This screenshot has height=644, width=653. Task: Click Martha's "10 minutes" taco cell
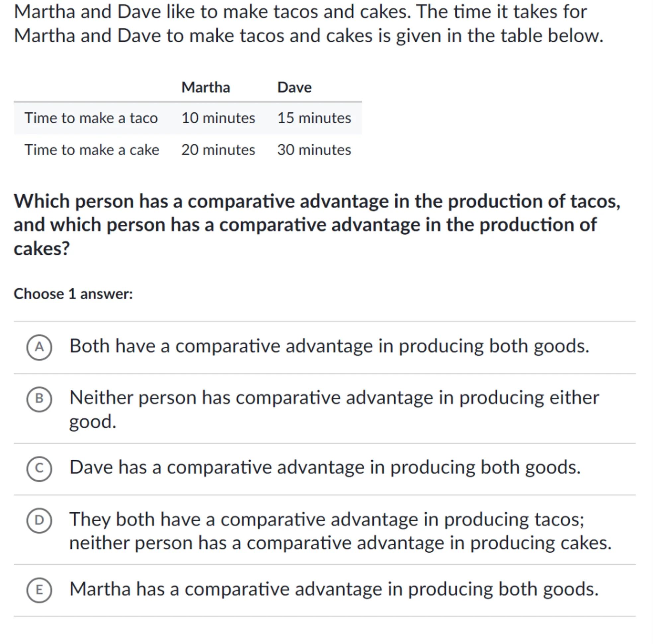(218, 118)
